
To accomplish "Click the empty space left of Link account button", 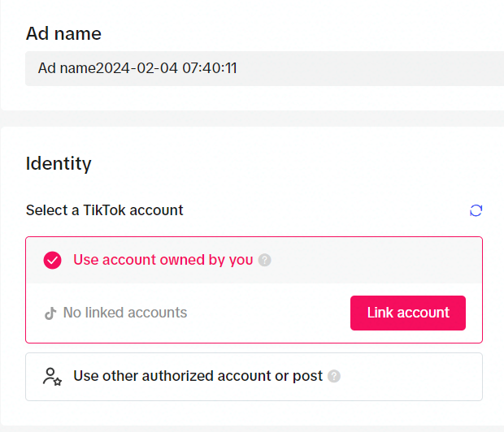I will 268,313.
